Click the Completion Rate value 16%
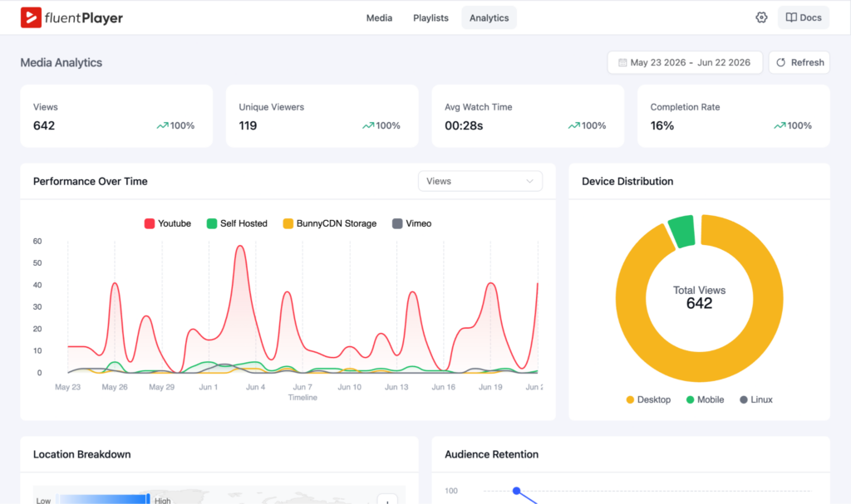 (x=662, y=126)
